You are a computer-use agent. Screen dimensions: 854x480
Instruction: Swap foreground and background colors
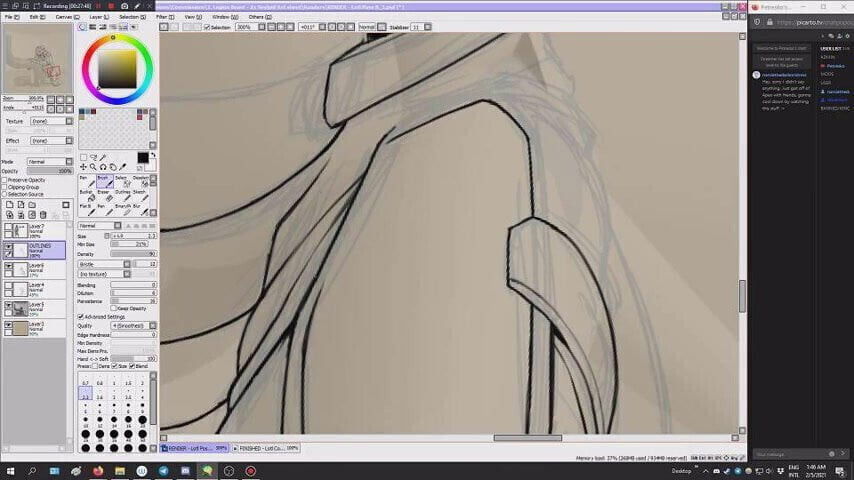point(153,155)
